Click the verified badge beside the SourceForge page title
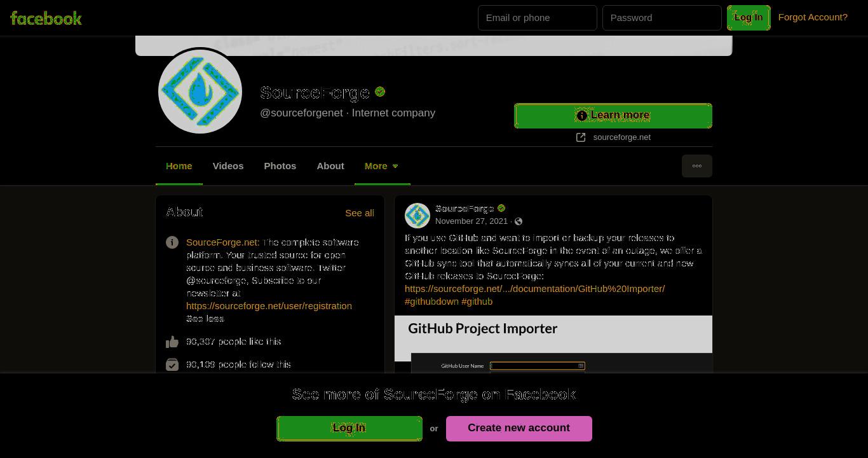 click(380, 92)
